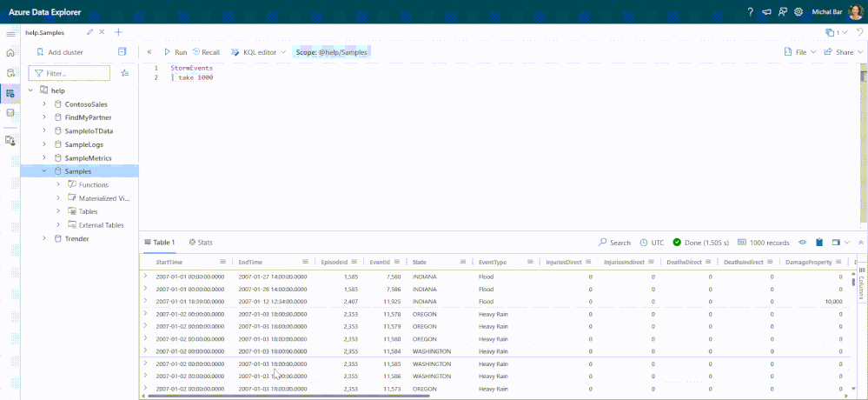This screenshot has width=868, height=400.
Task: Click the Filter input field
Action: pyautogui.click(x=70, y=73)
